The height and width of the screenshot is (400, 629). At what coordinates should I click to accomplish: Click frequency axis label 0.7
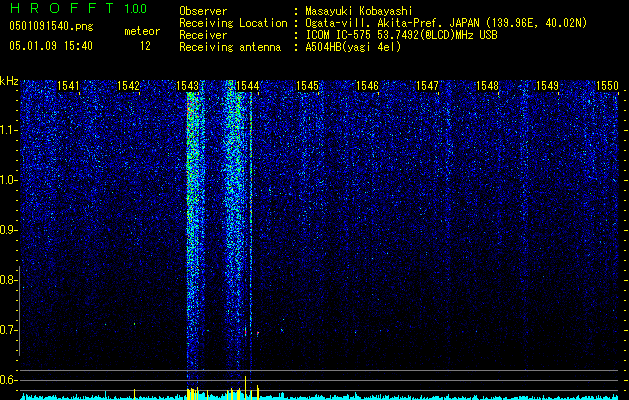tap(8, 330)
